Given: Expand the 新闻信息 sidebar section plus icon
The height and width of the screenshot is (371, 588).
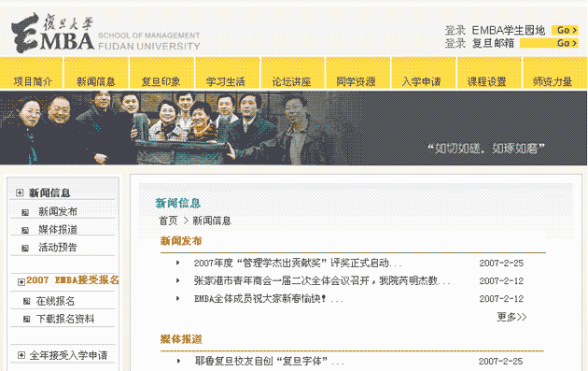Looking at the screenshot, I should 20,193.
